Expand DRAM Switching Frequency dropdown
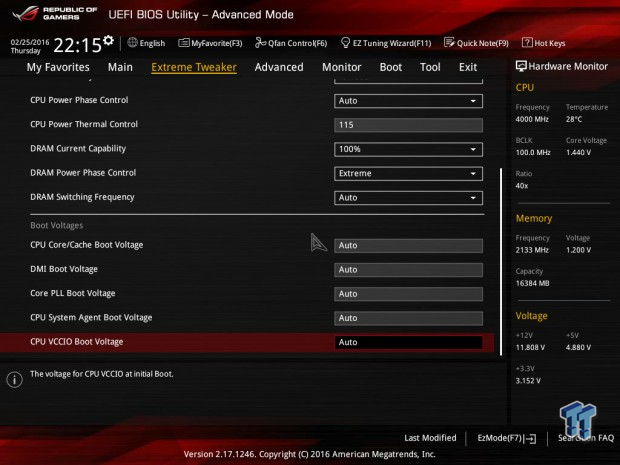 click(x=408, y=198)
